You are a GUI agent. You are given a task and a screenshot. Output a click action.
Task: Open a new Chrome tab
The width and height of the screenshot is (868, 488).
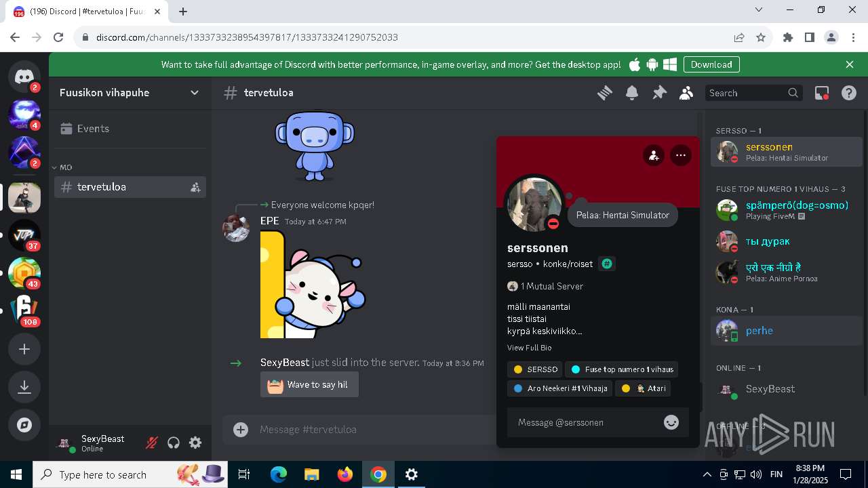tap(183, 11)
